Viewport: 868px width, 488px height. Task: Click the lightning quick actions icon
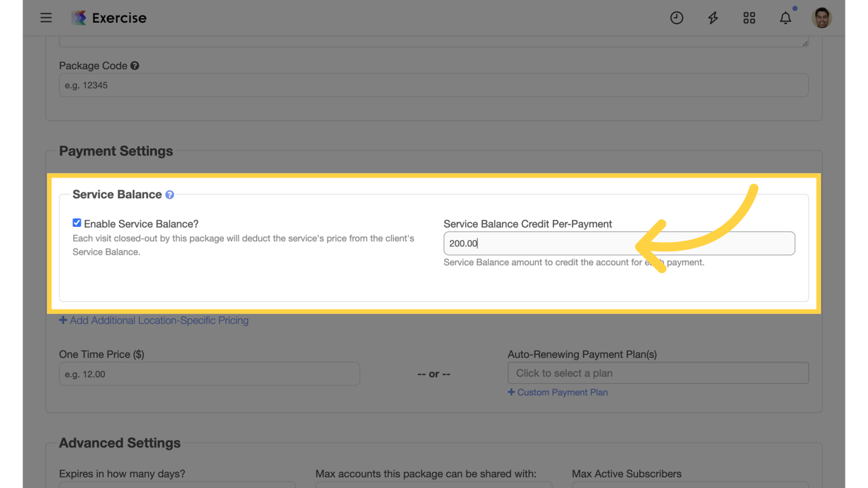(x=712, y=17)
